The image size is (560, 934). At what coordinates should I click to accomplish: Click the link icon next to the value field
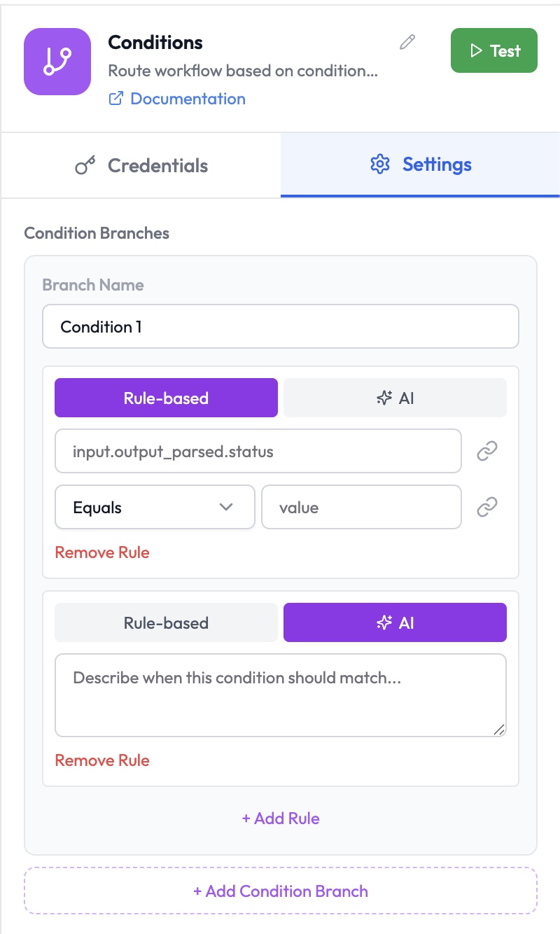487,507
